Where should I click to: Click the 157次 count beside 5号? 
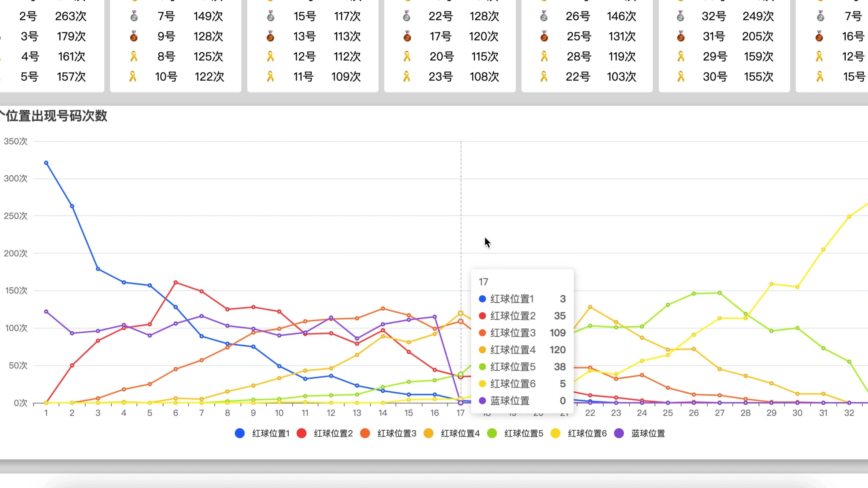point(71,77)
